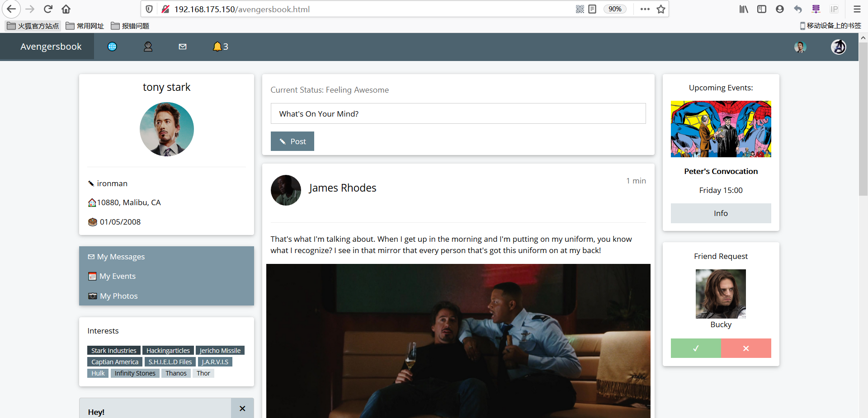
Task: Click the "tony stark" profile name
Action: tap(167, 87)
